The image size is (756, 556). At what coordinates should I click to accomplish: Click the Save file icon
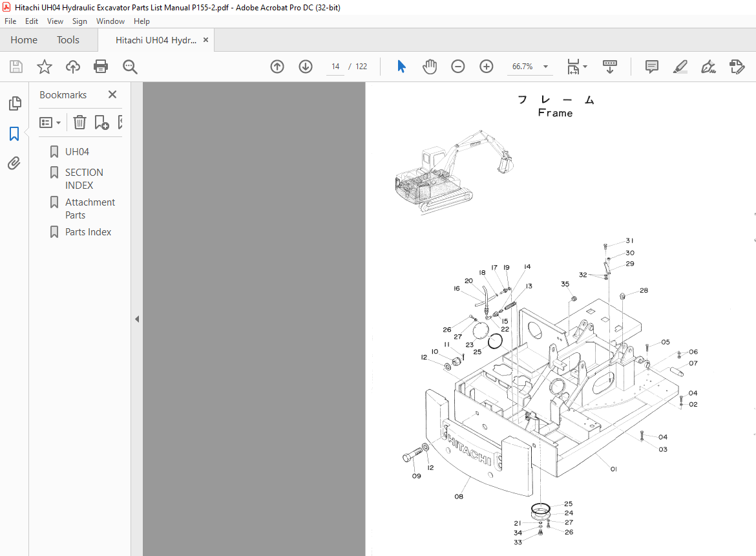tap(16, 67)
